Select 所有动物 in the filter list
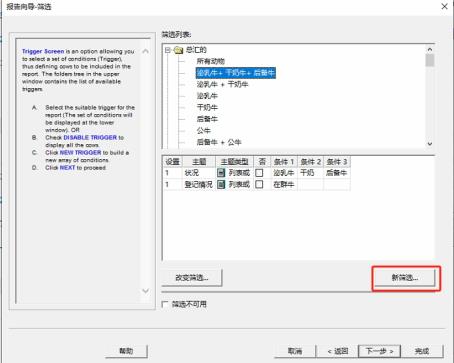The image size is (454, 363). coord(211,61)
